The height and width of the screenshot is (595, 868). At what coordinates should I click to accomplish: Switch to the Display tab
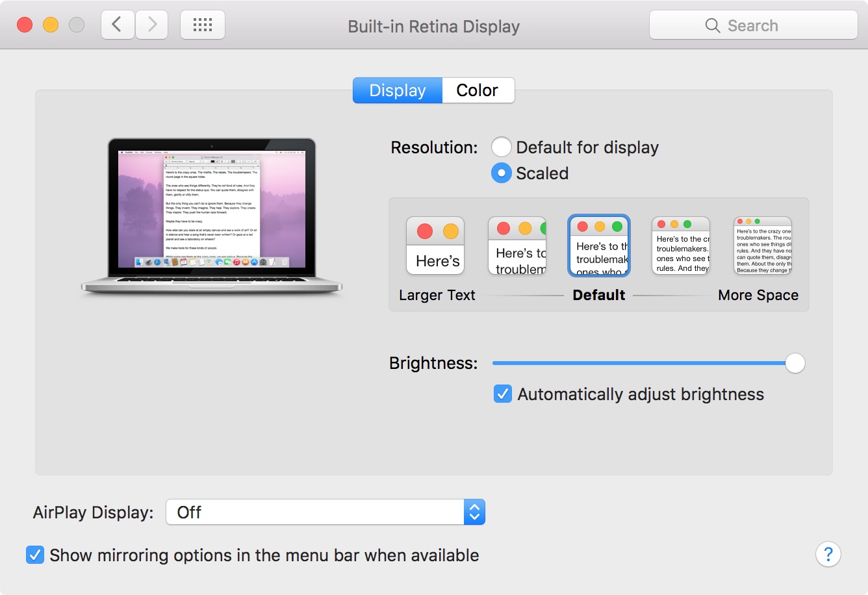point(398,90)
